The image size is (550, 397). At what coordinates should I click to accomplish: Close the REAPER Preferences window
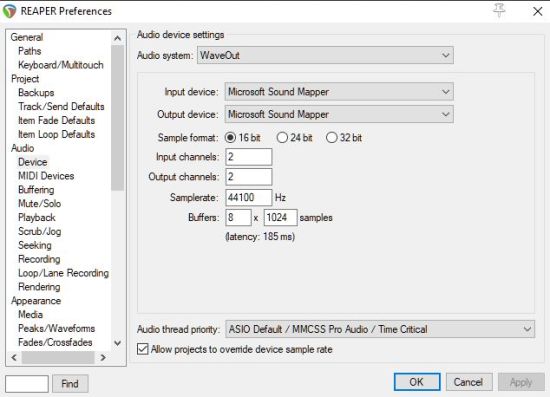tap(537, 11)
